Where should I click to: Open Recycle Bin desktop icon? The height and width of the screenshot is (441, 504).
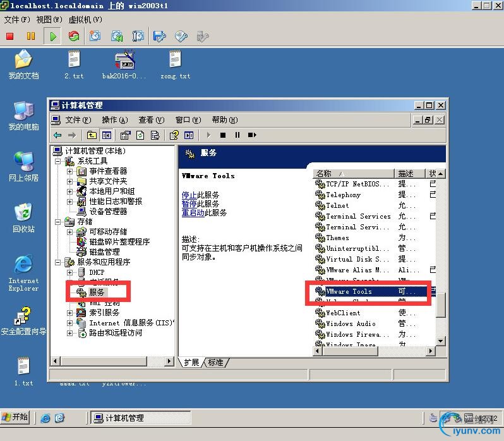point(23,218)
